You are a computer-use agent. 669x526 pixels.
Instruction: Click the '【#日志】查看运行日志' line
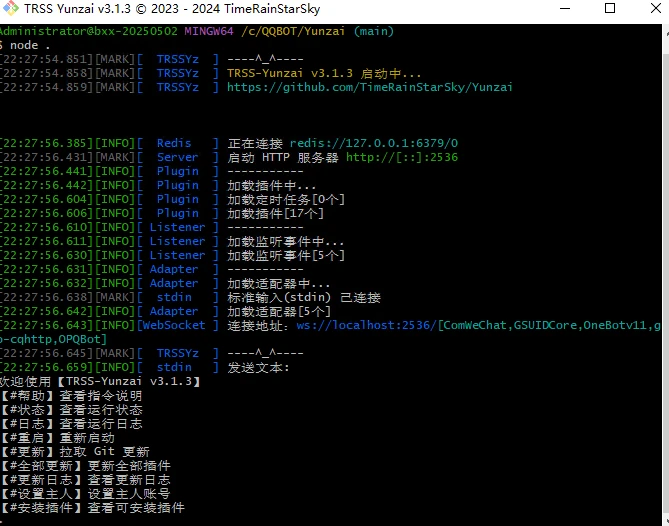pyautogui.click(x=71, y=424)
